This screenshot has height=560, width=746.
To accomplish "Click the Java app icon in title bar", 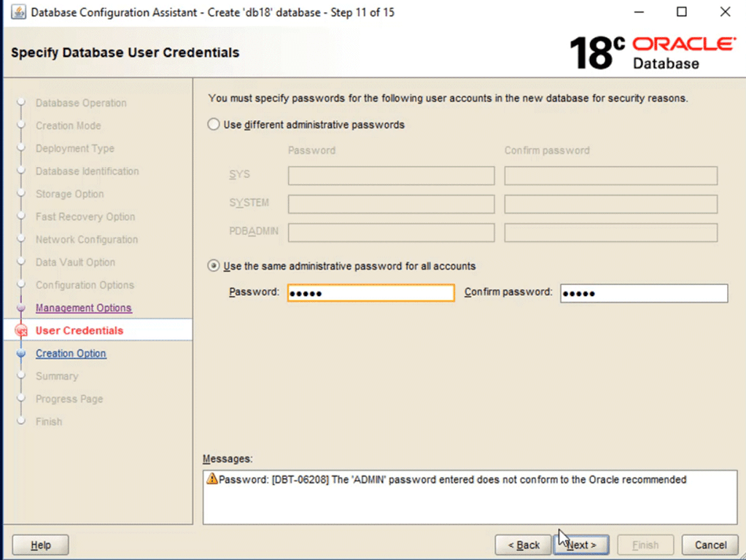I will click(x=18, y=12).
